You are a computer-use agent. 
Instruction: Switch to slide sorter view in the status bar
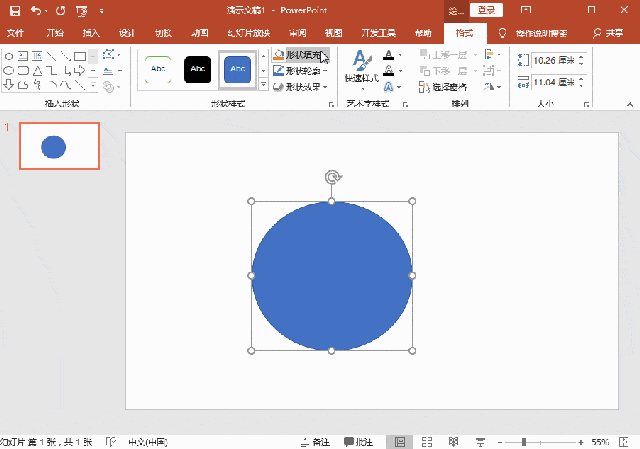click(x=427, y=441)
